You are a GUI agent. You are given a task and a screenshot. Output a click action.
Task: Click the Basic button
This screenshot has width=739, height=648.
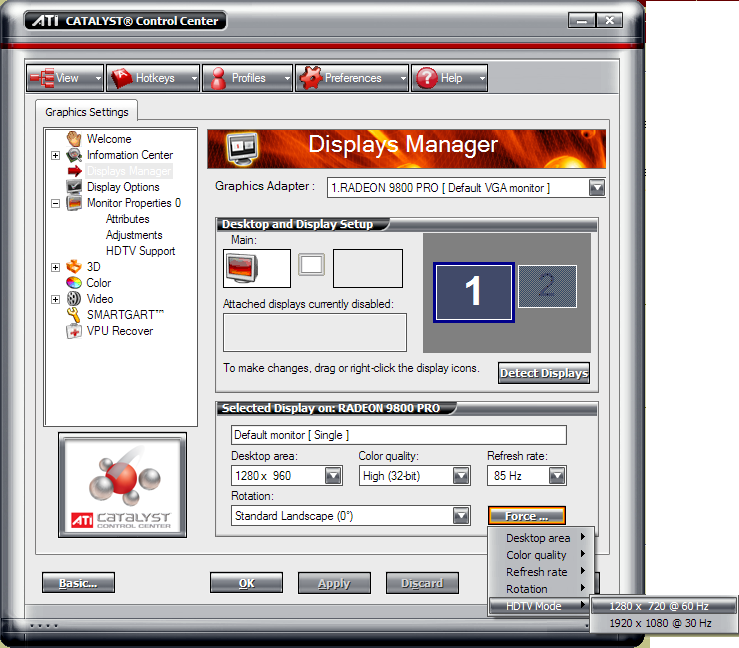pyautogui.click(x=78, y=582)
